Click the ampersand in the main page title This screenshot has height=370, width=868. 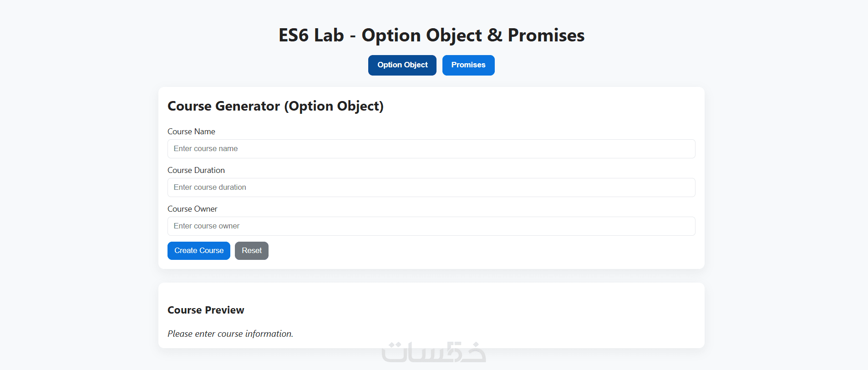(495, 35)
